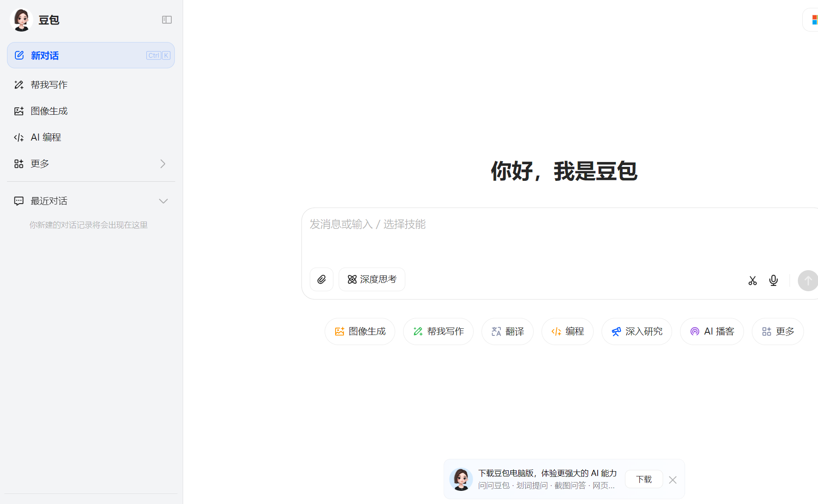Click the 豆包 avatar image
818x504 pixels.
tap(21, 20)
